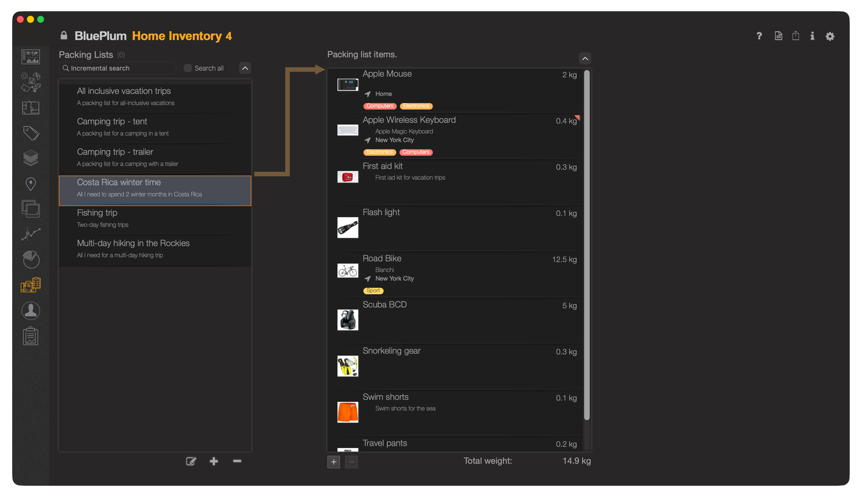Collapse the packing list items chevron

click(x=585, y=58)
